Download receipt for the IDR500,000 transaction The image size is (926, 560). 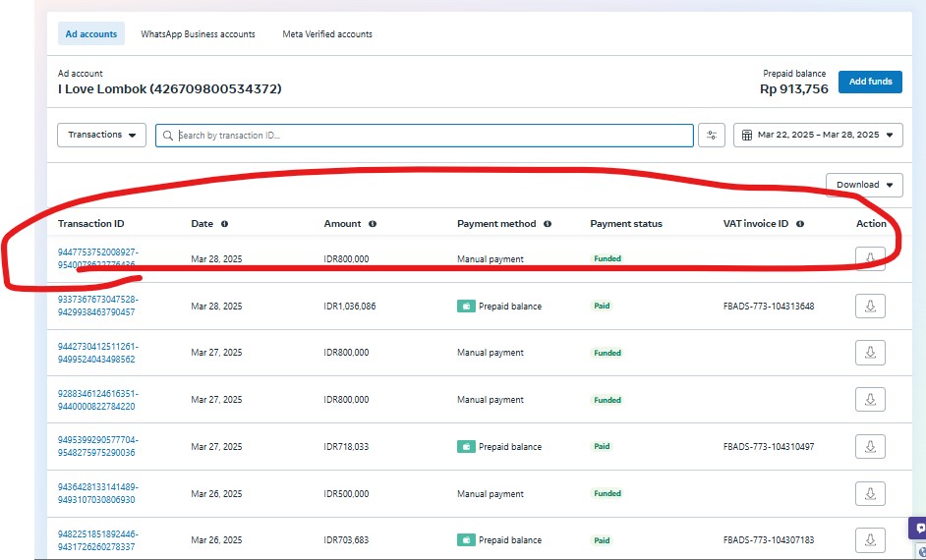click(x=870, y=493)
